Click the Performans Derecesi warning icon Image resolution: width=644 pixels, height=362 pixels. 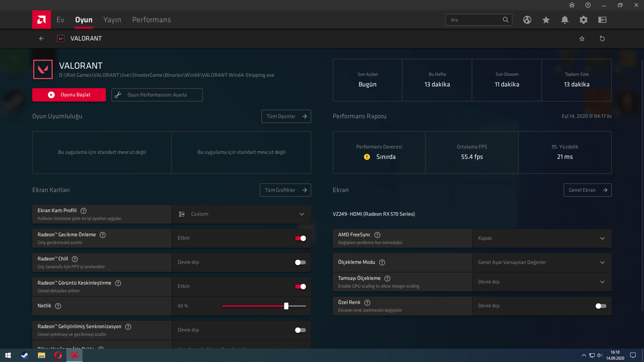pos(367,157)
